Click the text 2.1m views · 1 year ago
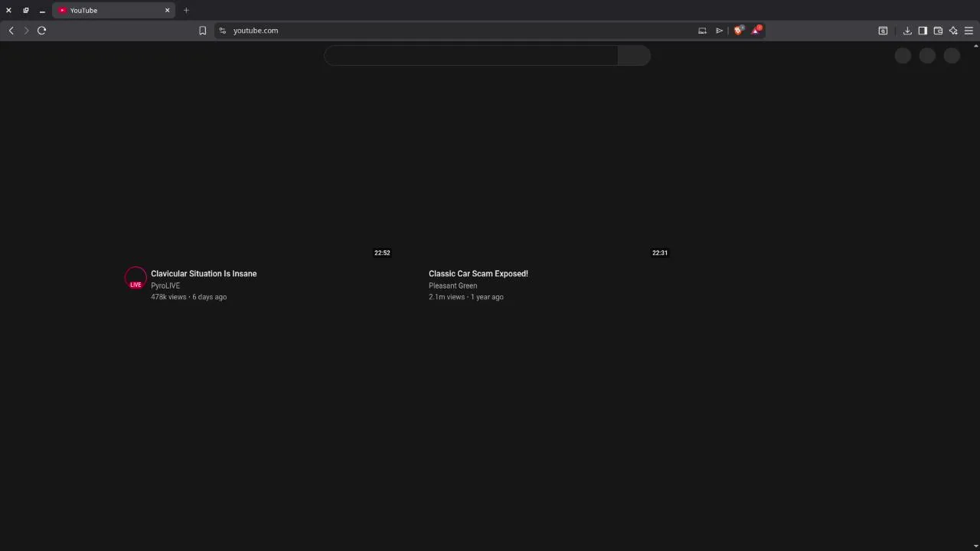 coord(466,297)
